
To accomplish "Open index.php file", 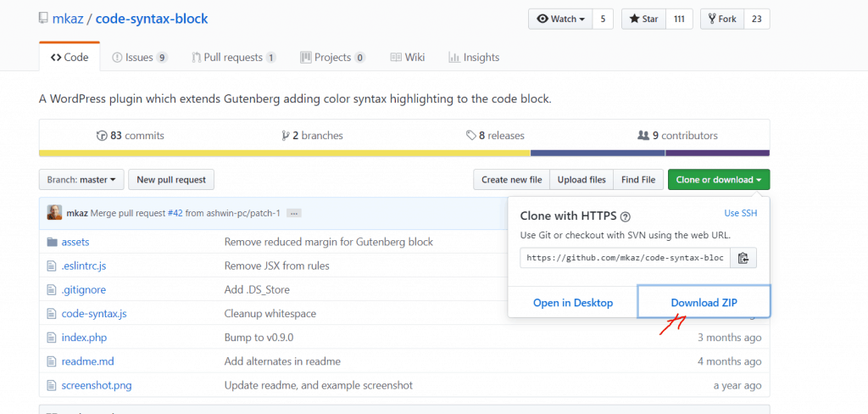I will click(x=84, y=338).
